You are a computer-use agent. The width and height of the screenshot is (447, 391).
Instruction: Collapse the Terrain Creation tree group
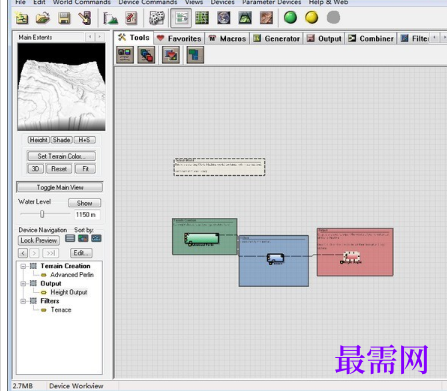[x=23, y=266]
